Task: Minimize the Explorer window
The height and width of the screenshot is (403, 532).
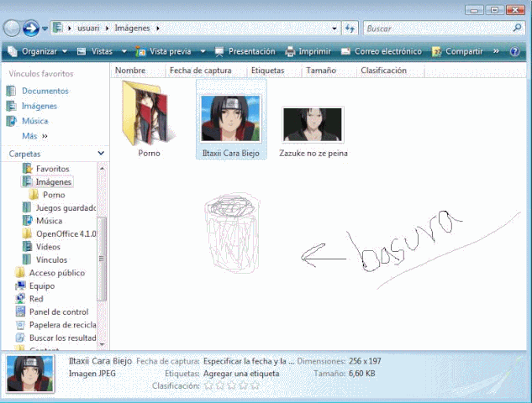Action: tap(474, 10)
